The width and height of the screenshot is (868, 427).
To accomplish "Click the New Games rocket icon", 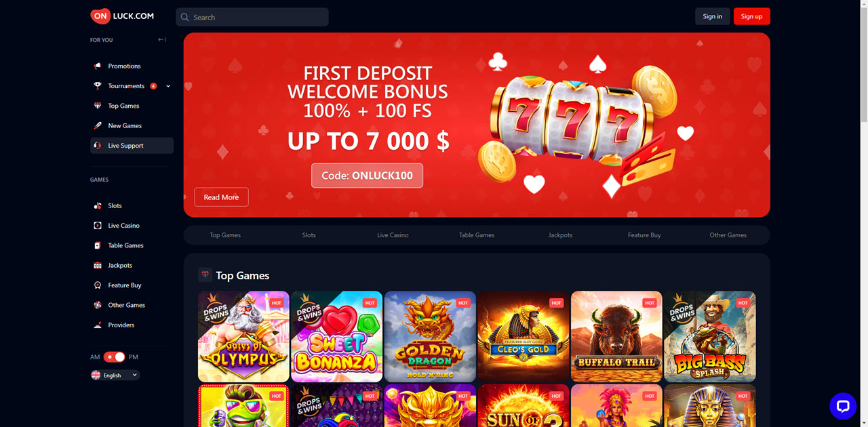I will (x=98, y=125).
